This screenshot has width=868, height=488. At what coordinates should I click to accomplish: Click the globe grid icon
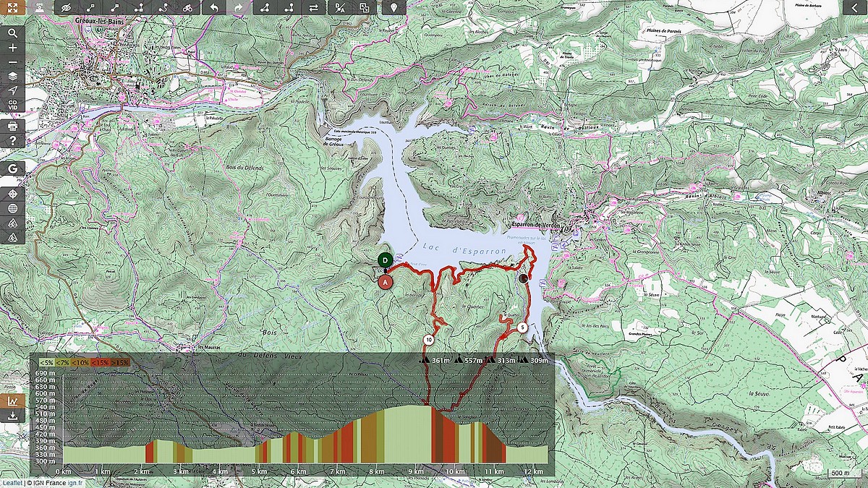[12, 208]
